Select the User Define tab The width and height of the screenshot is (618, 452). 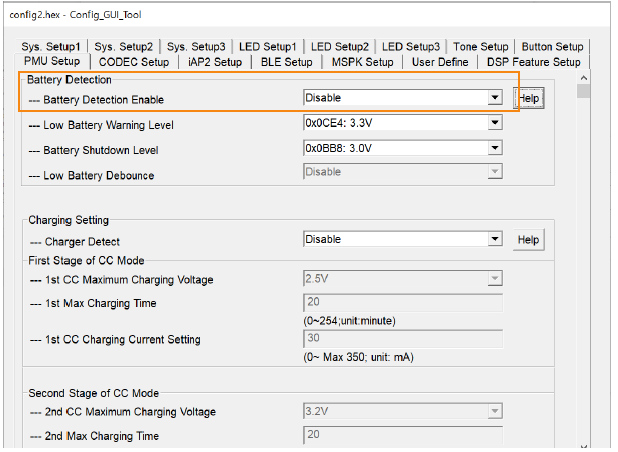click(x=440, y=62)
